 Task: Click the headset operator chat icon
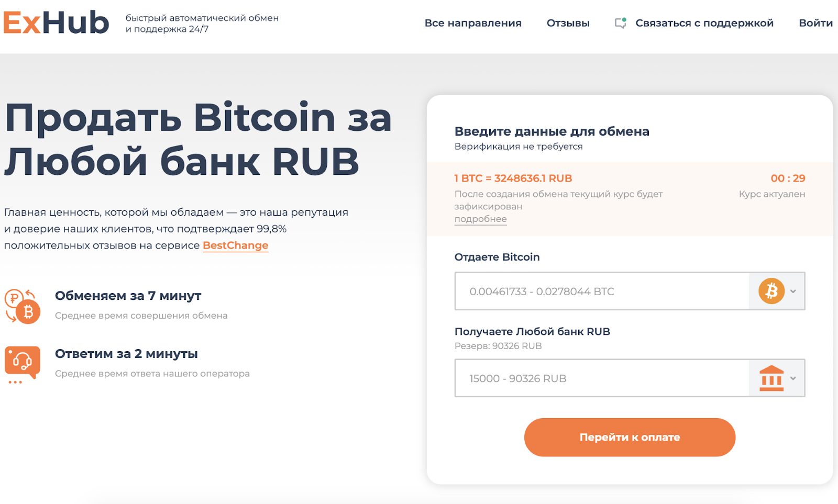click(x=23, y=365)
